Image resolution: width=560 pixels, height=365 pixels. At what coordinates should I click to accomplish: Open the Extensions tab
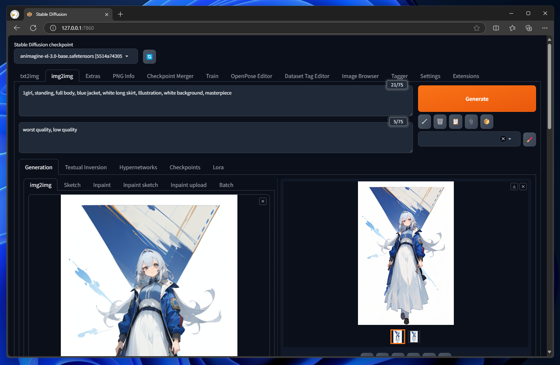click(x=466, y=76)
